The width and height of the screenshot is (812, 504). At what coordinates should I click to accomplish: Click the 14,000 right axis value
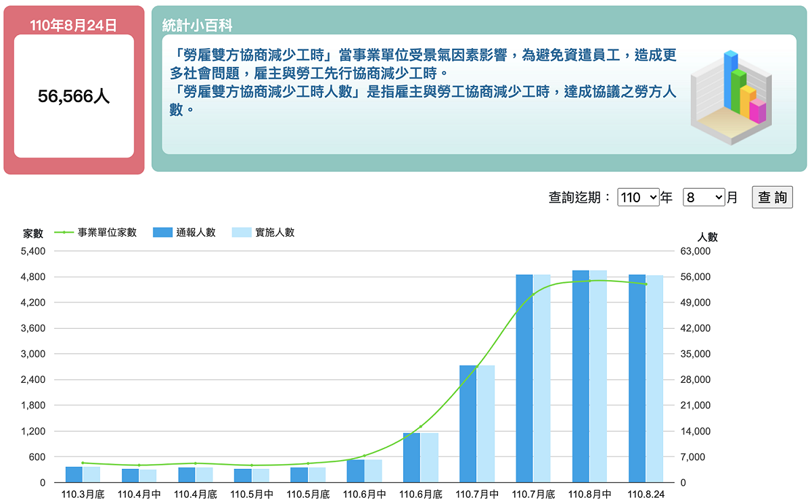[696, 431]
